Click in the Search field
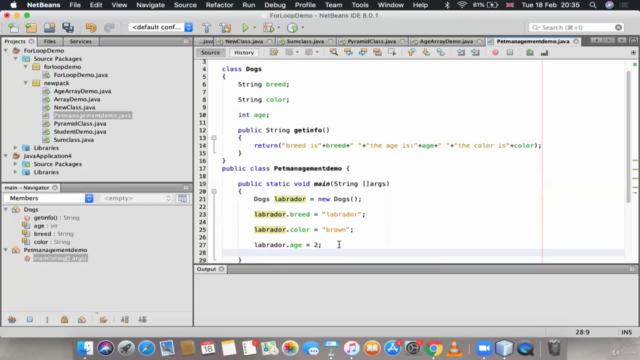The width and height of the screenshot is (640, 360). tap(576, 27)
